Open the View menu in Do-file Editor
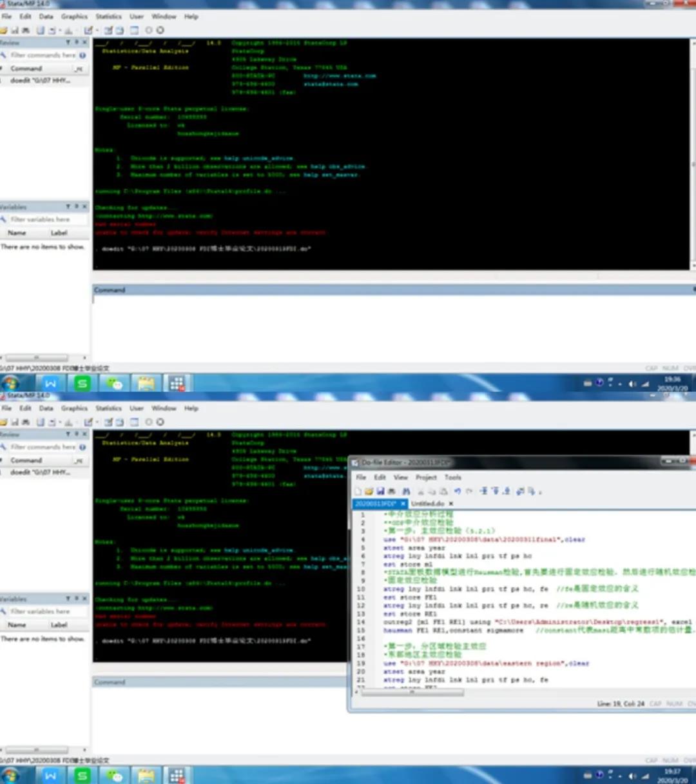 401,477
